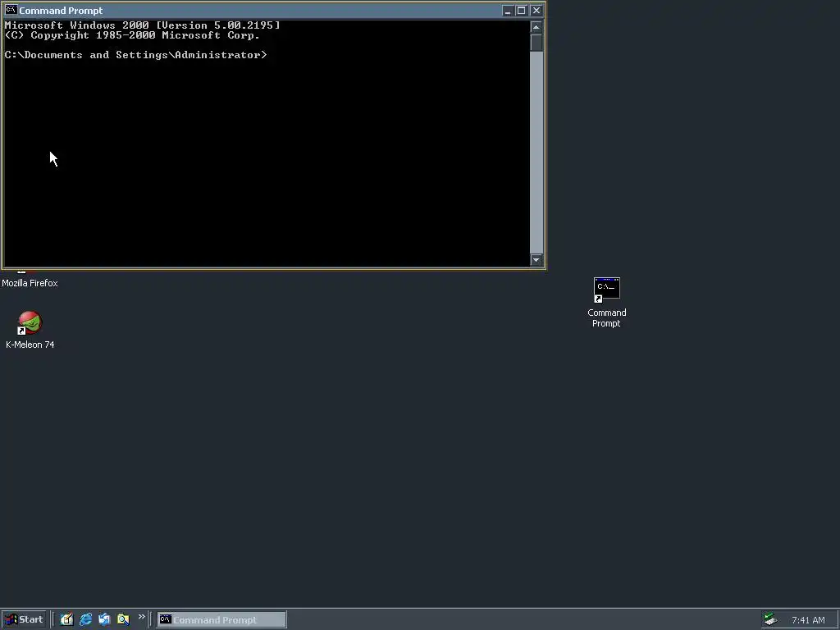Click the Command Prompt scrollbar thumb

click(x=536, y=43)
